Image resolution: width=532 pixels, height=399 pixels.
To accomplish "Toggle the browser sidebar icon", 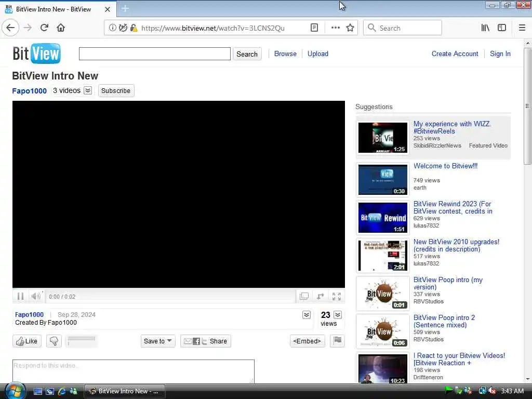I will pyautogui.click(x=502, y=28).
